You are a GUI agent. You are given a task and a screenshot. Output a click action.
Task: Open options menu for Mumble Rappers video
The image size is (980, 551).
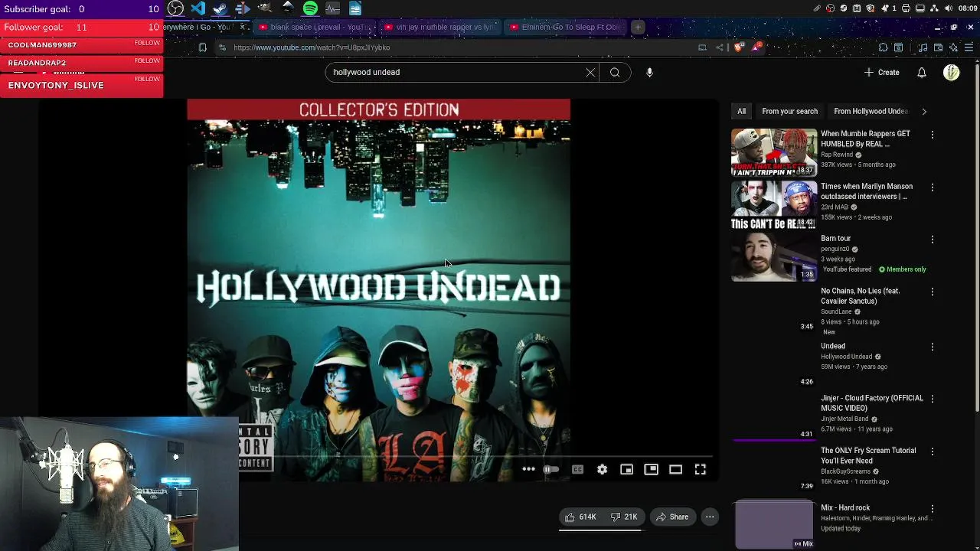(x=932, y=135)
